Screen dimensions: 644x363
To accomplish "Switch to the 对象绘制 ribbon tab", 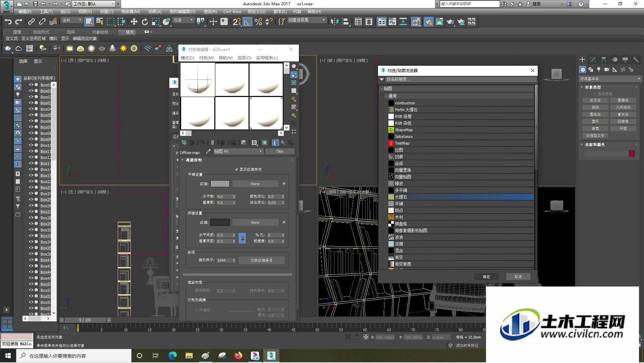I will (100, 32).
